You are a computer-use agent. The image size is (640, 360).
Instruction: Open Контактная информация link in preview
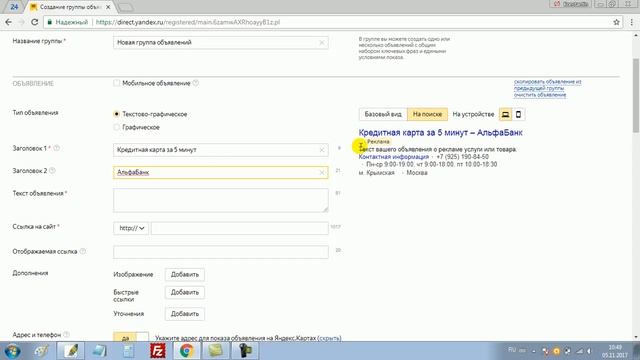pos(393,157)
